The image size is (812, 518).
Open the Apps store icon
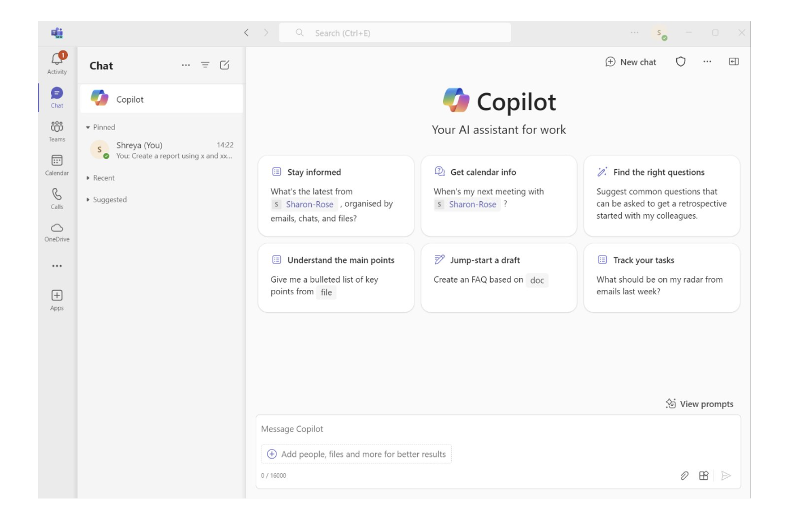pyautogui.click(x=57, y=299)
